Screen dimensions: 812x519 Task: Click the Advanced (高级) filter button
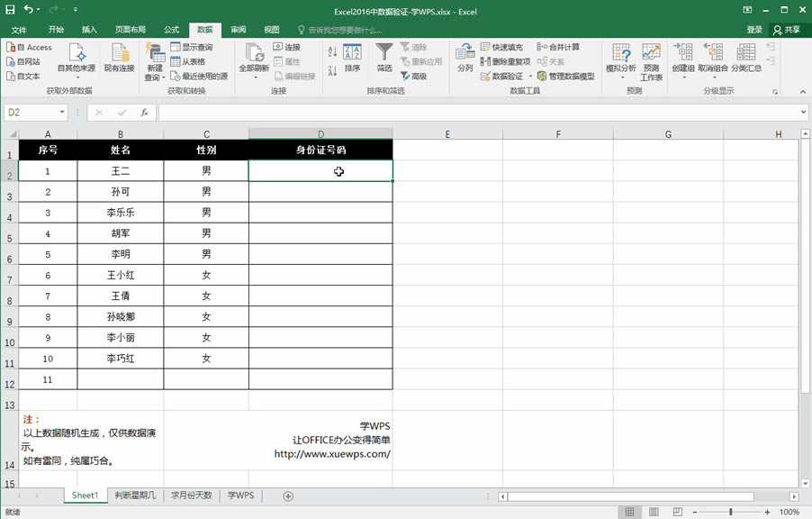(x=412, y=77)
